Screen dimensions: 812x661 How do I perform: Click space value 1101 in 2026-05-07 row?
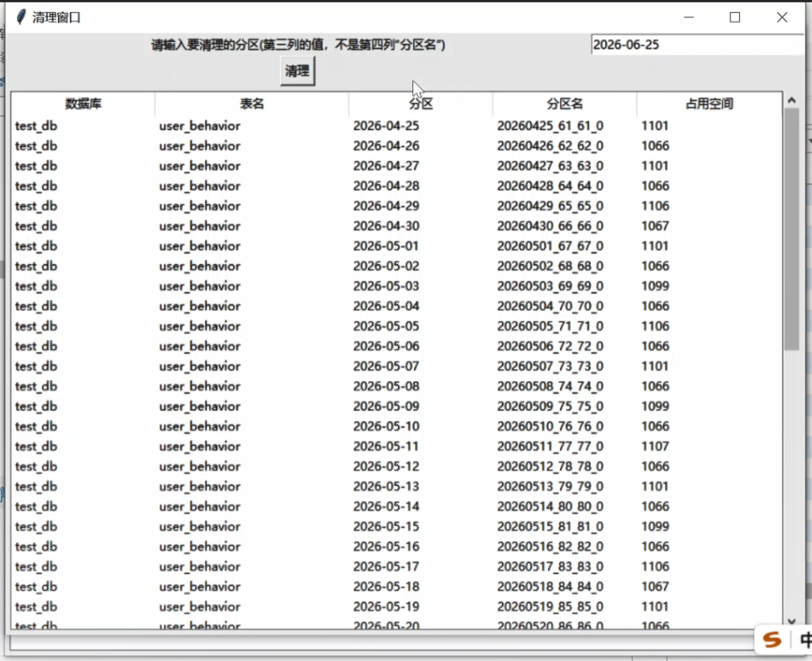[x=655, y=367]
